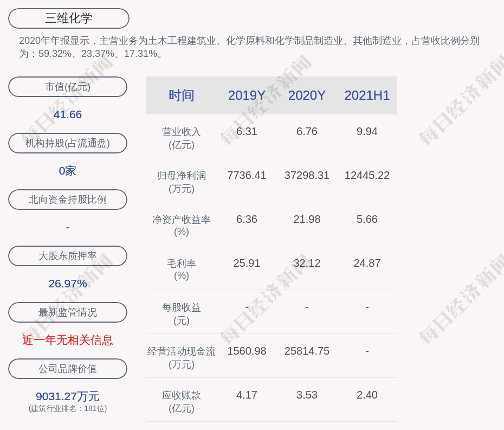
Task: Click the 经营活动现金流(万元) row label
Action: pyautogui.click(x=181, y=358)
